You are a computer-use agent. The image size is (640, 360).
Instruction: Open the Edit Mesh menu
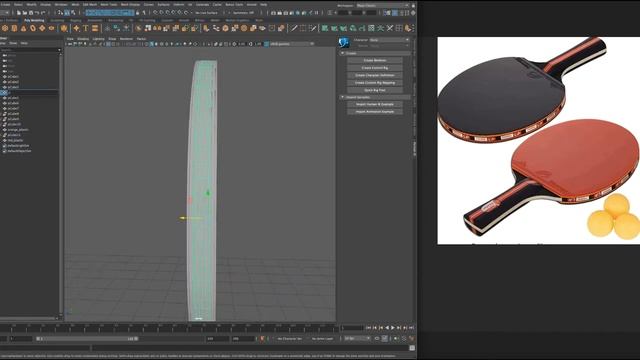[90, 4]
